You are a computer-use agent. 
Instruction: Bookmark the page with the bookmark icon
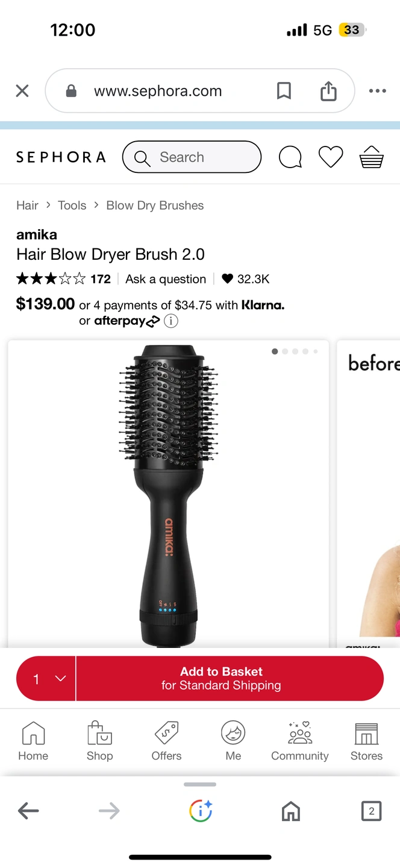click(284, 91)
